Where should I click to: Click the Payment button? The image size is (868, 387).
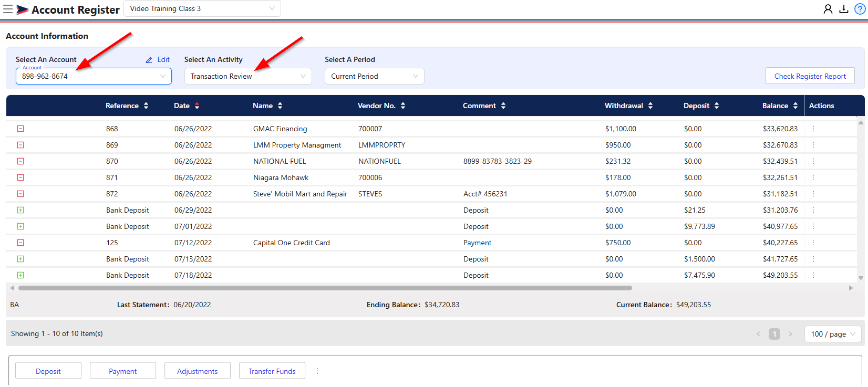pyautogui.click(x=123, y=371)
